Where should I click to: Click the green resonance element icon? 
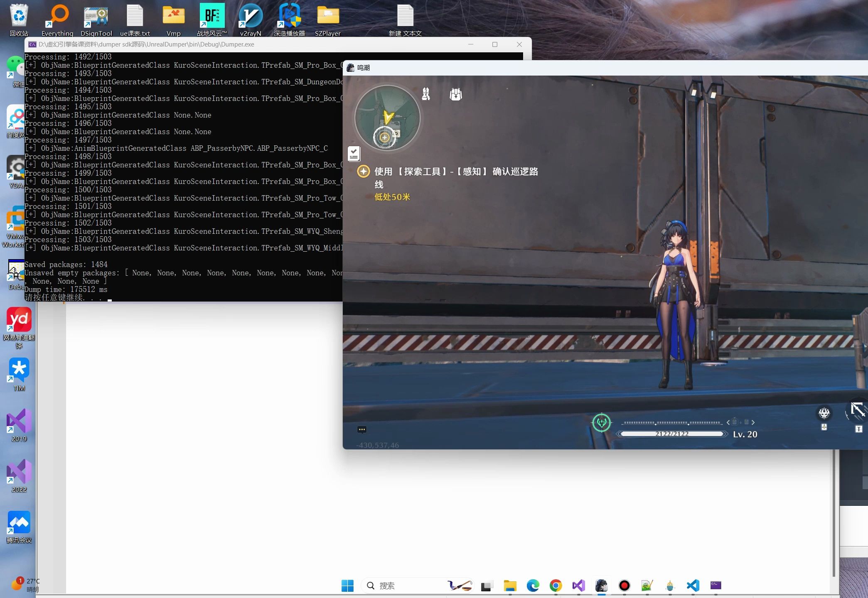pyautogui.click(x=601, y=423)
